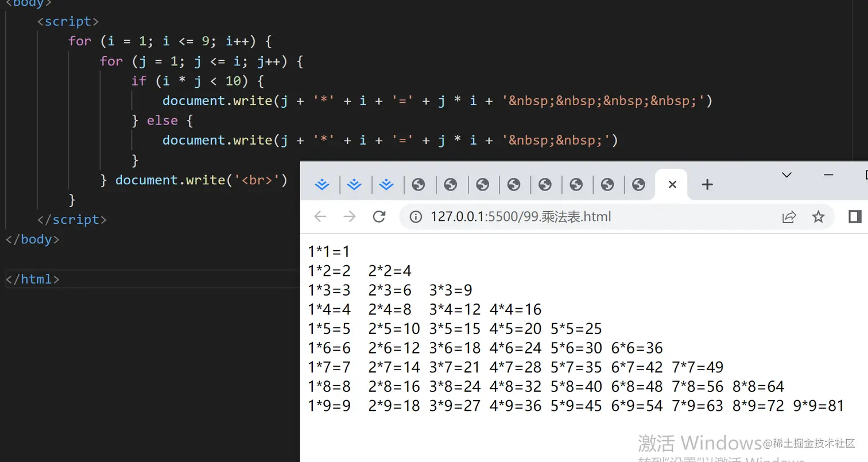Click the document.write('<br>') statement

tap(201, 180)
